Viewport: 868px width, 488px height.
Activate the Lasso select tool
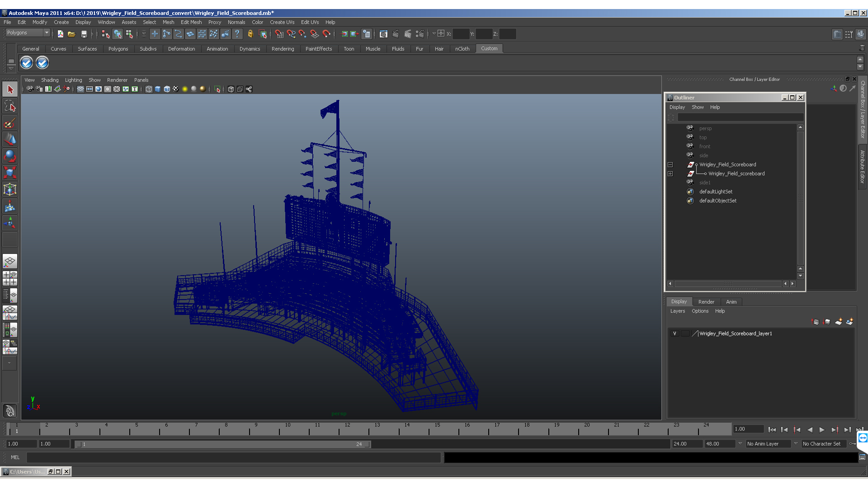(10, 106)
